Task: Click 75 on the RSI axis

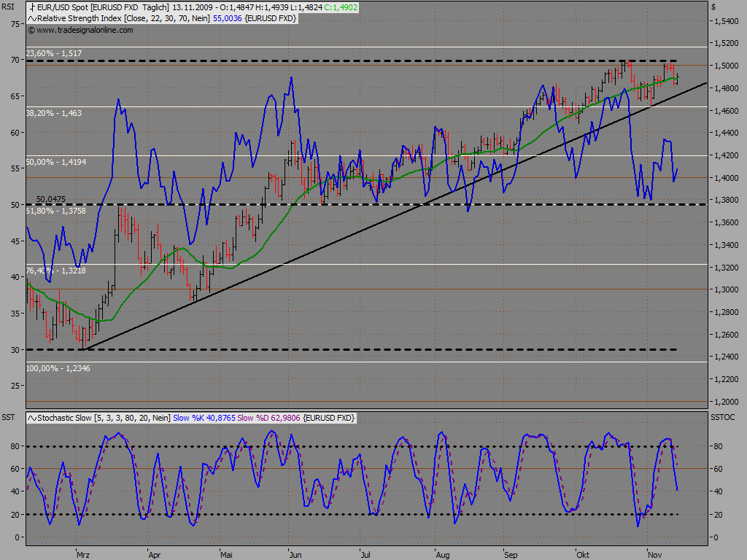Action: 15,24
